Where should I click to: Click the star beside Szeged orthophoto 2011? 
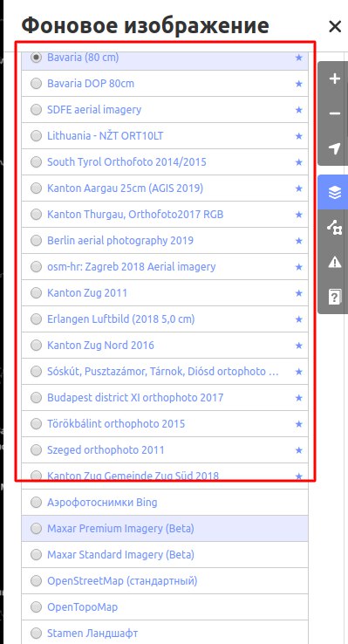coord(299,450)
